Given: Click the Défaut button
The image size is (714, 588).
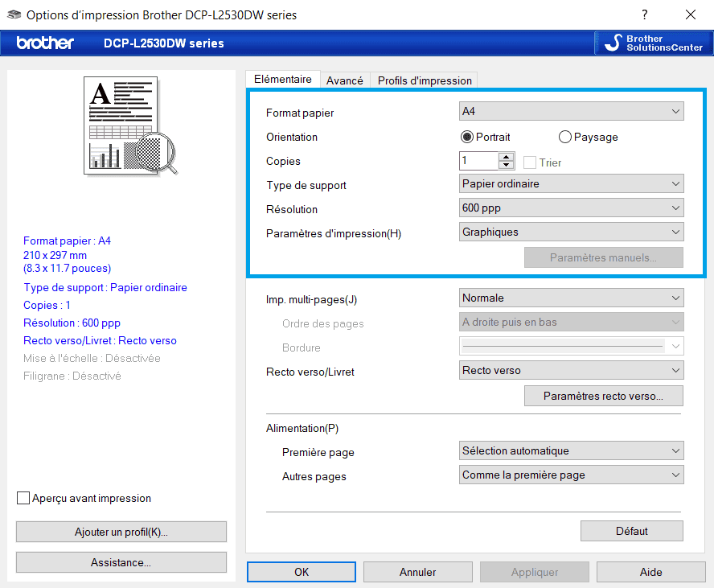Looking at the screenshot, I should [x=631, y=531].
